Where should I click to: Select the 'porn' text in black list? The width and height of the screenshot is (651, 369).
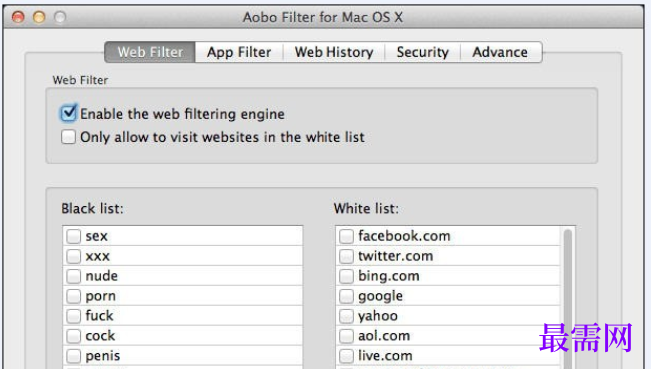tap(100, 296)
